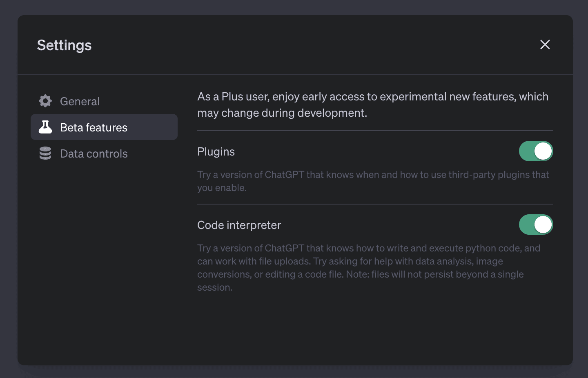Click the white knob on the Plugins switch
Screen dimensions: 588x378
543,151
